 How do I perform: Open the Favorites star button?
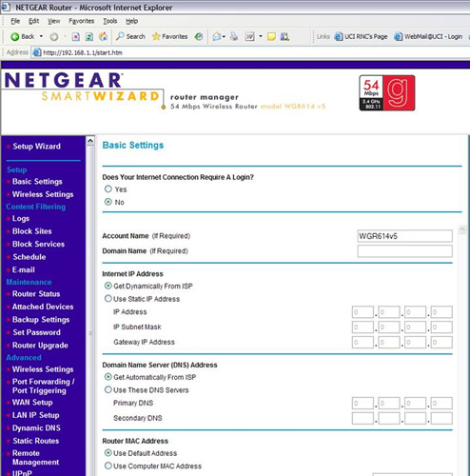(169, 36)
